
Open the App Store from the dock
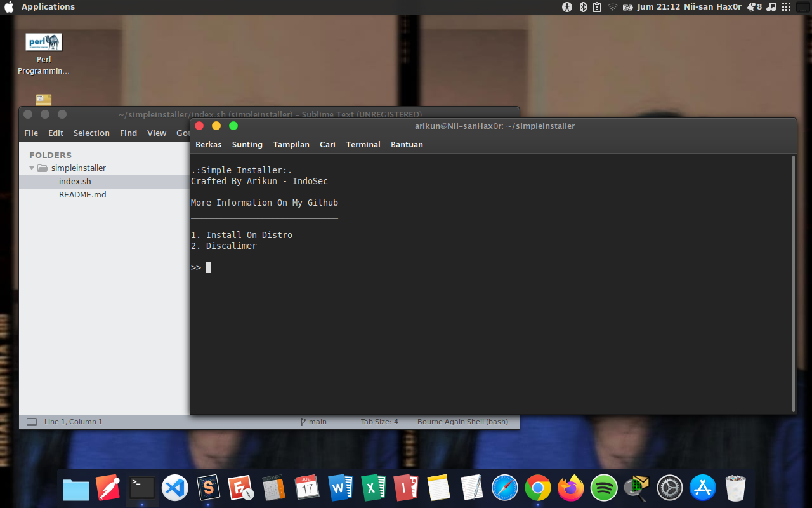tap(702, 488)
